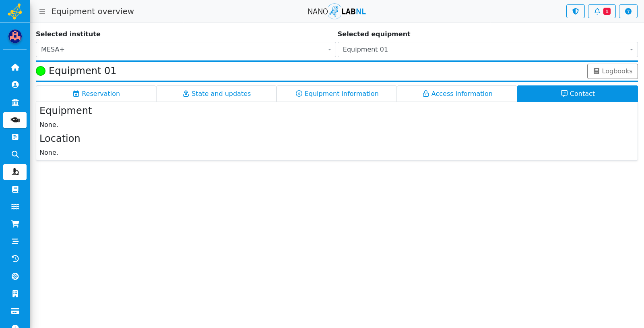Open the Access information tab
The height and width of the screenshot is (328, 644).
[457, 93]
